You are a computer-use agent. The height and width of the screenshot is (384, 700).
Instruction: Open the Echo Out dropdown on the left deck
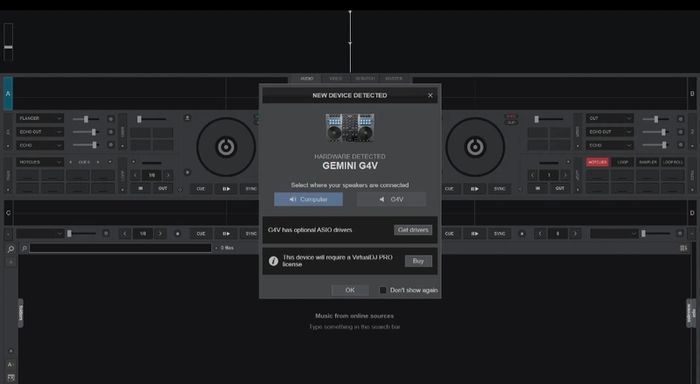pyautogui.click(x=40, y=132)
